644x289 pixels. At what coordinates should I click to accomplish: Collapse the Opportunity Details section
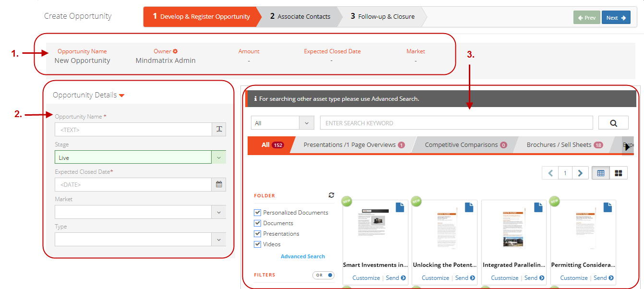point(121,95)
